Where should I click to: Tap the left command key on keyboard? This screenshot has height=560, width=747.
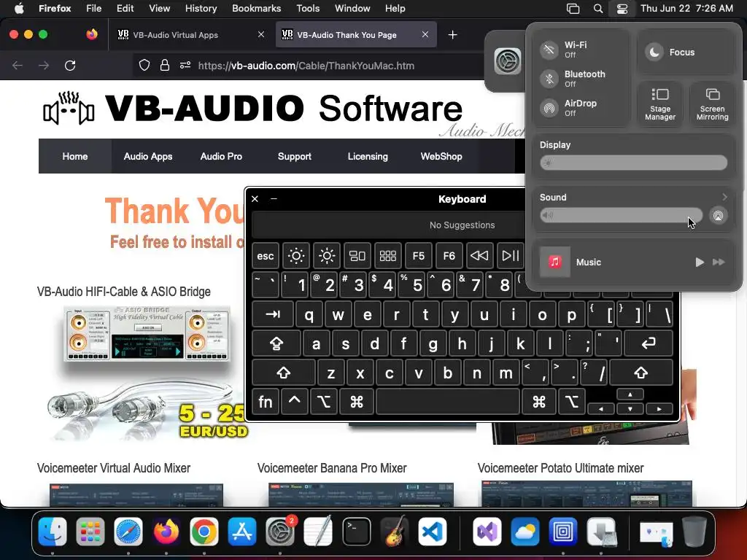[357, 402]
